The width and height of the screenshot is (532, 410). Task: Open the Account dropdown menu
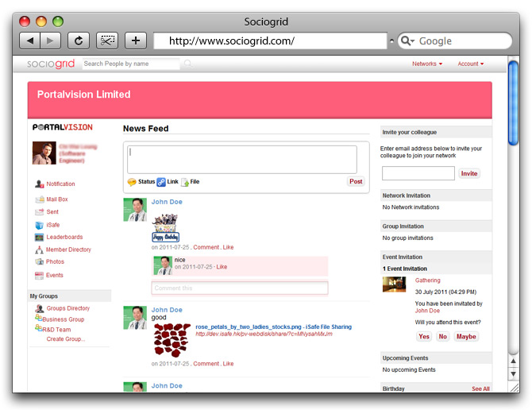pos(471,64)
